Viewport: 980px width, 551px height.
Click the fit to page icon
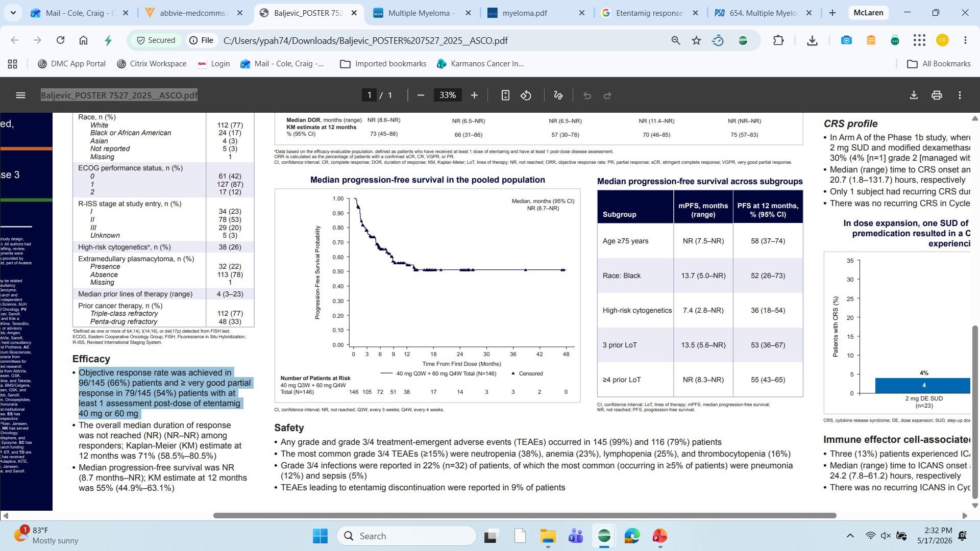pos(505,95)
